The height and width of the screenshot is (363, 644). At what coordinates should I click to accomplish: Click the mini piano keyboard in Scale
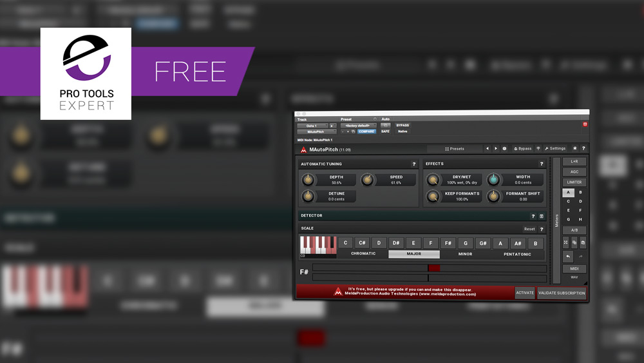(318, 246)
